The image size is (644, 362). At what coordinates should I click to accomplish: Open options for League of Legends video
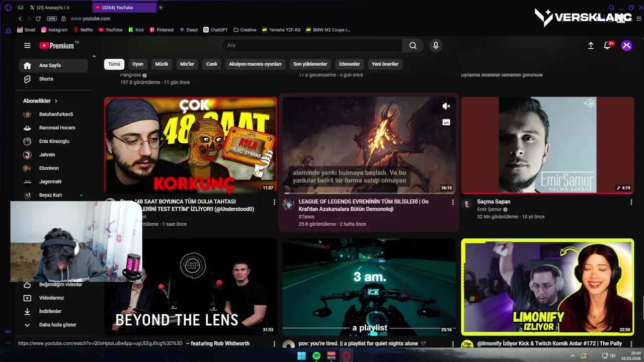point(453,202)
